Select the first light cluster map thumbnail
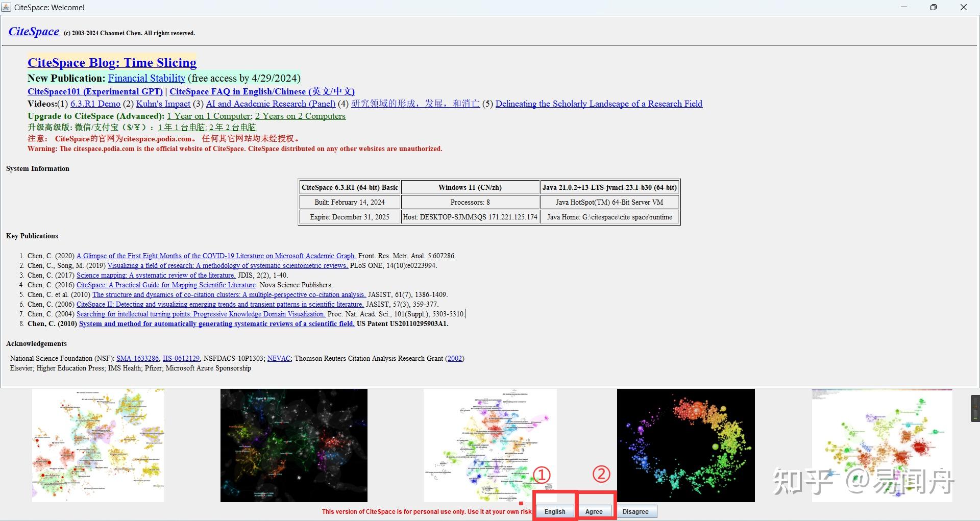Screen dimensions: 980x521 click(98, 445)
